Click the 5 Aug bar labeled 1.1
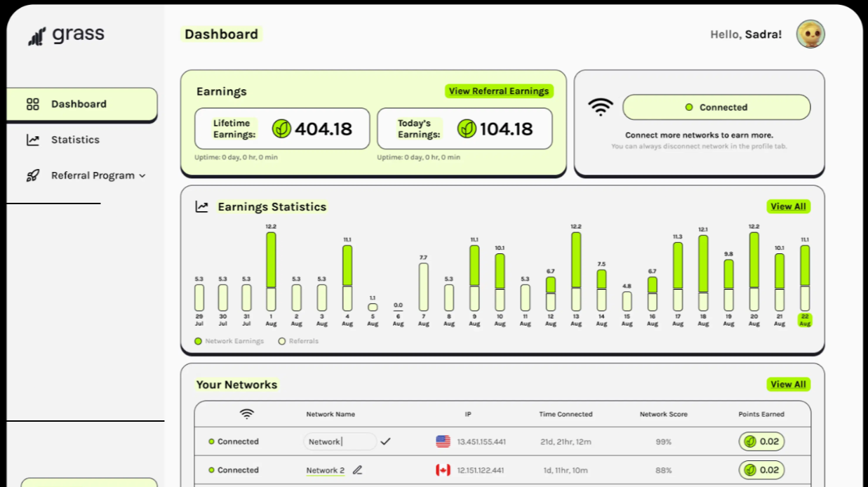This screenshot has height=487, width=868. (x=373, y=307)
